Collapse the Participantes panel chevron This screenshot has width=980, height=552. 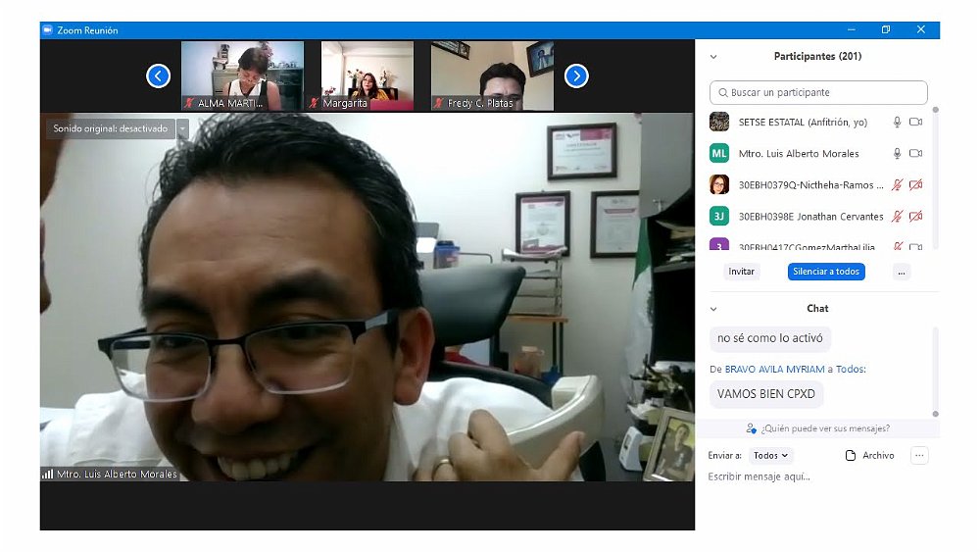[713, 57]
